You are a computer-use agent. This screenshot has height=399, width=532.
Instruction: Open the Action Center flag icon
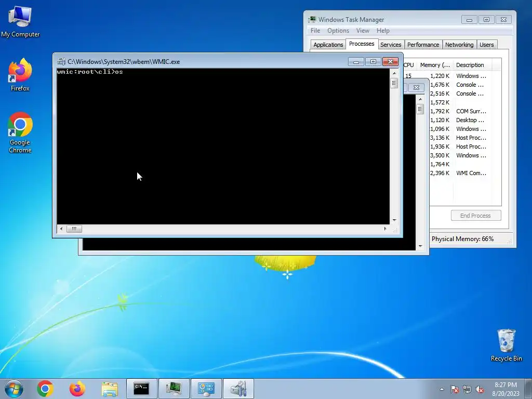point(455,389)
